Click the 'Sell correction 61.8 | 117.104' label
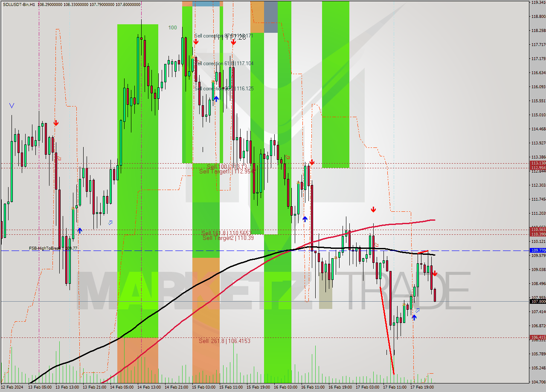546x392 pixels. [224, 63]
